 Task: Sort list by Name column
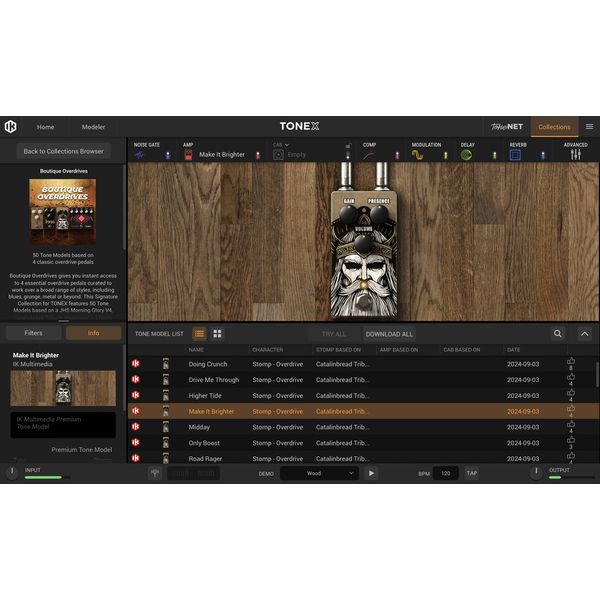click(x=196, y=350)
